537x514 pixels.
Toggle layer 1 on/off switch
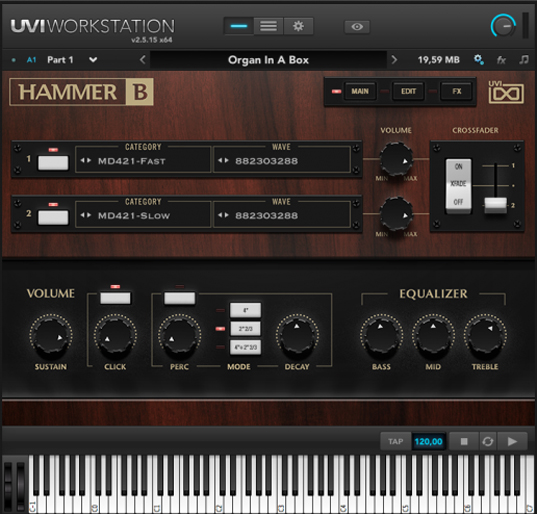tap(53, 163)
